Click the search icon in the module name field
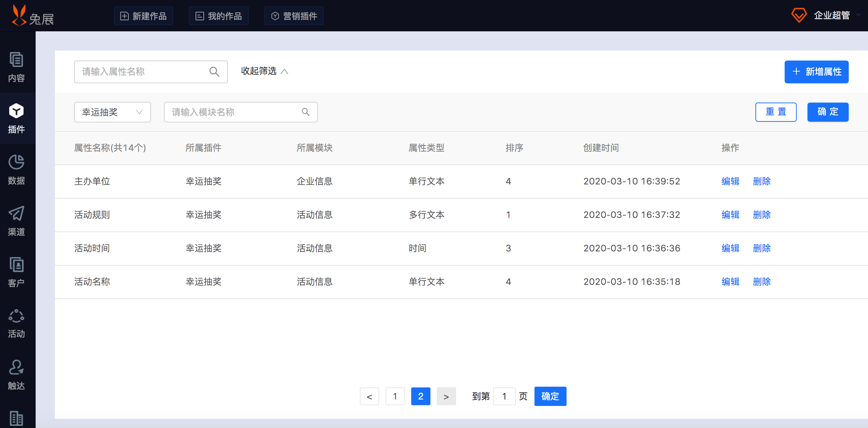868x428 pixels. (x=306, y=112)
